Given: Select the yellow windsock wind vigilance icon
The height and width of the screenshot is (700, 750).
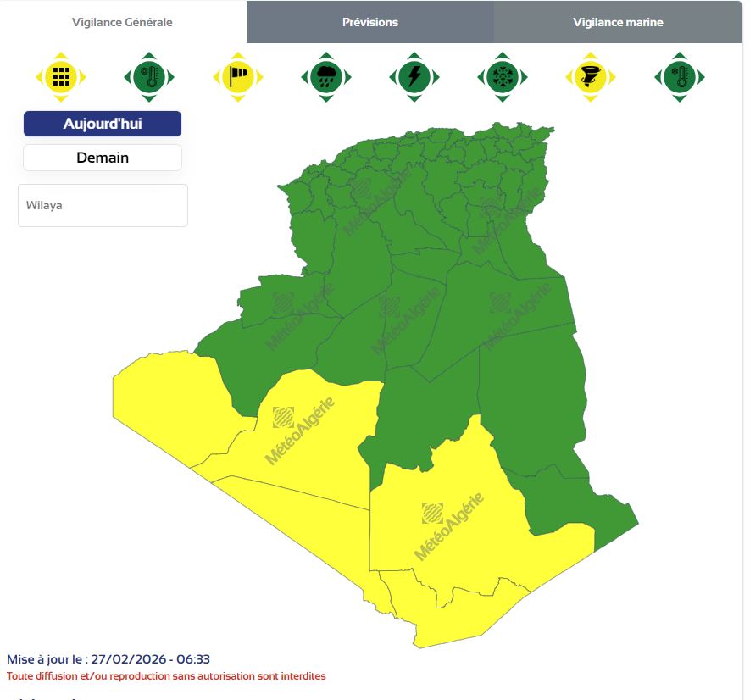Looking at the screenshot, I should pos(237,77).
